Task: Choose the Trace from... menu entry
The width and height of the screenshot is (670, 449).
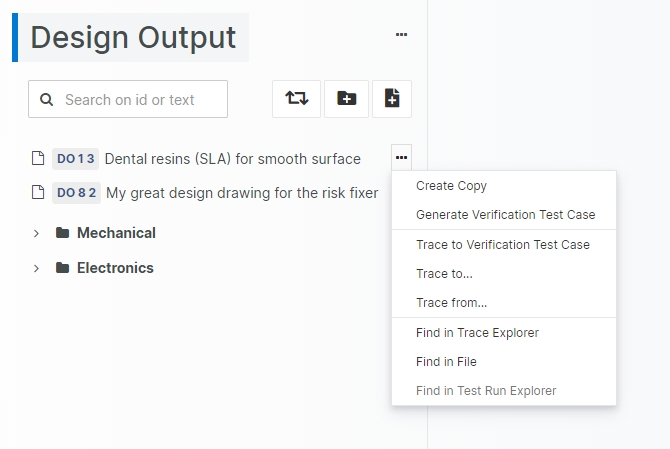Action: tap(451, 303)
